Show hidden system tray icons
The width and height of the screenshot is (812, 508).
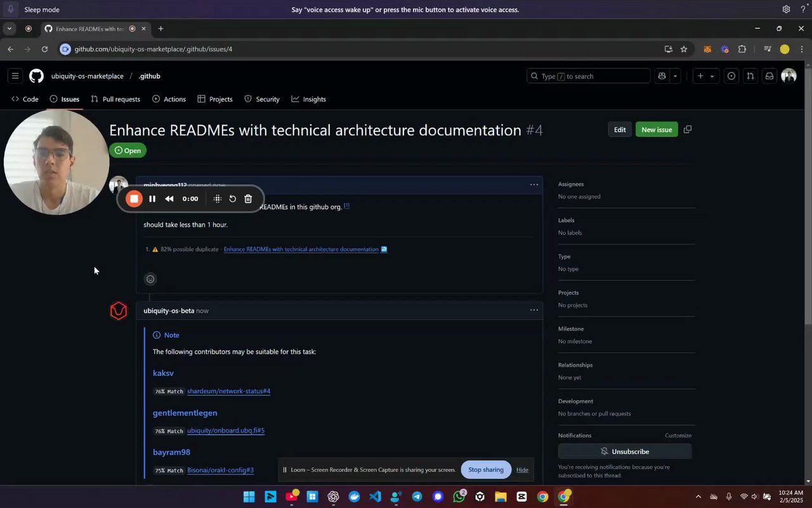698,497
